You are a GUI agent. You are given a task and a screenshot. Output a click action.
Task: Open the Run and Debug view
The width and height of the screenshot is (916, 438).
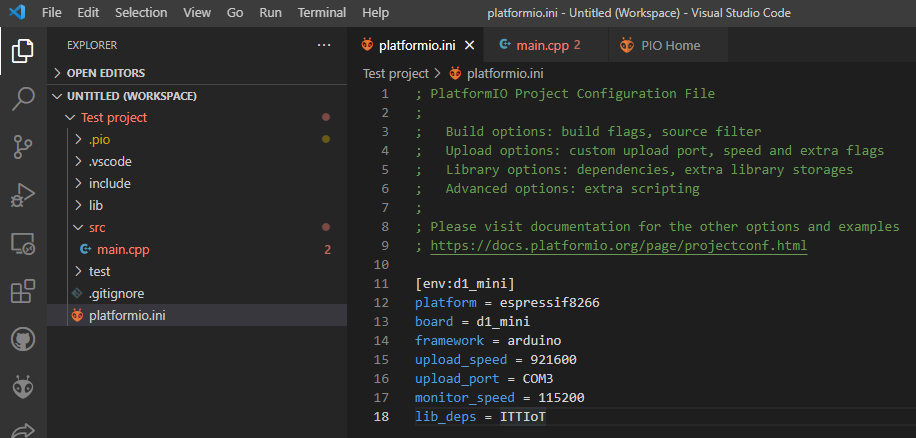coord(23,195)
